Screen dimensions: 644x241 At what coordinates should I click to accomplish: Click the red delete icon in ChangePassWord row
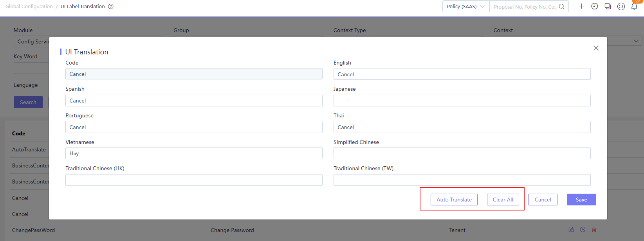(x=594, y=230)
